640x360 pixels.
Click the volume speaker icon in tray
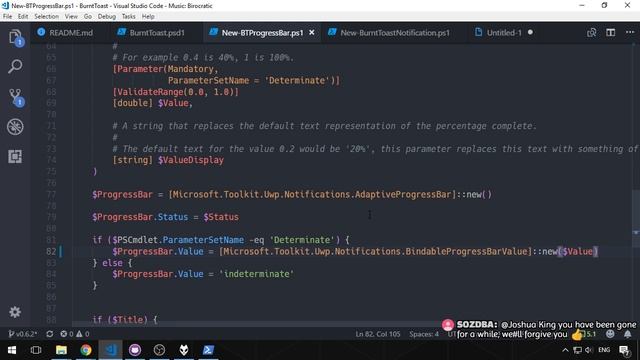589,350
